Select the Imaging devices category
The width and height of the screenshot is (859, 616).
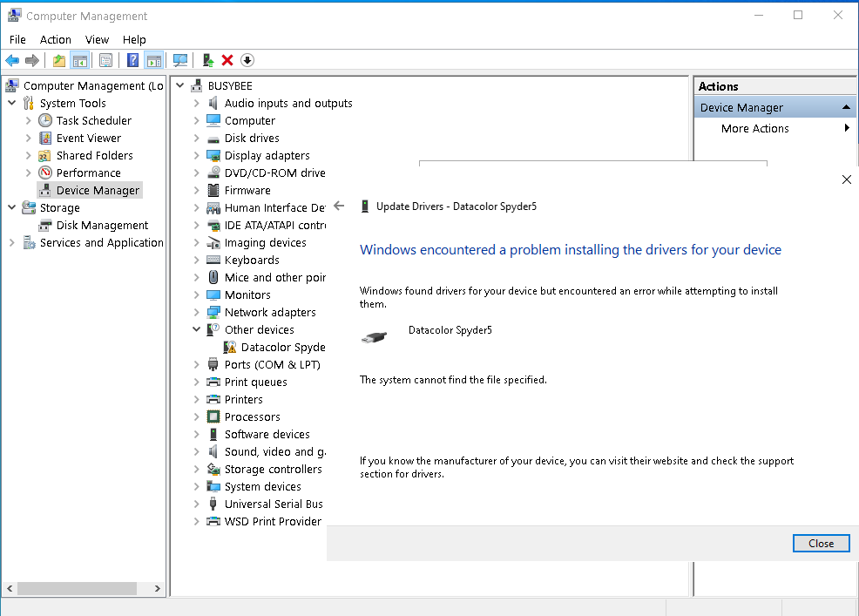265,242
